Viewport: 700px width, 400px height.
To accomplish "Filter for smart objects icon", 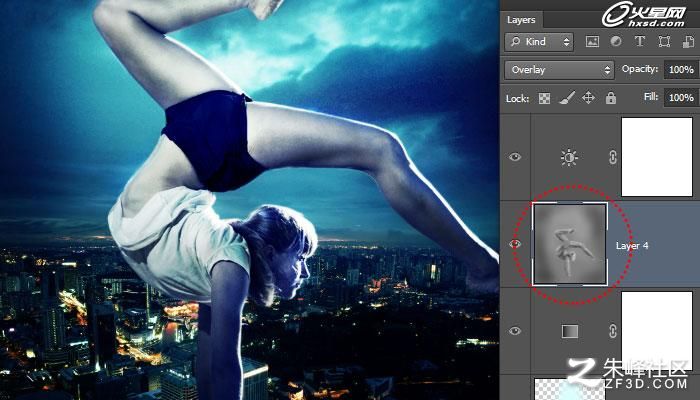I will 688,42.
